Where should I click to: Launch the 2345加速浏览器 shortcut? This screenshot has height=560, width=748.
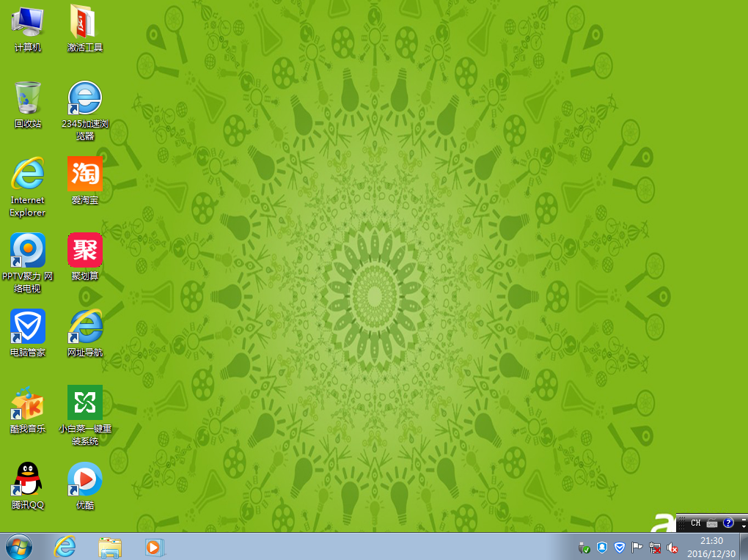[x=85, y=111]
